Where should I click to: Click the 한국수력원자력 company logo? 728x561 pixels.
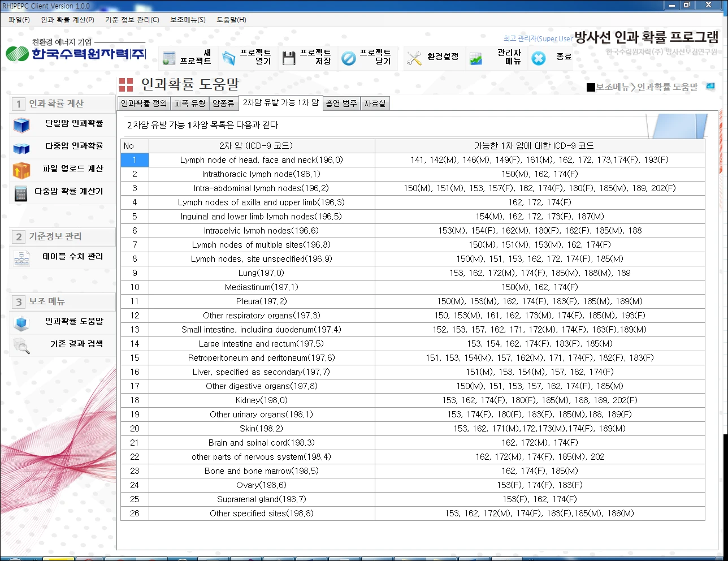click(x=76, y=50)
